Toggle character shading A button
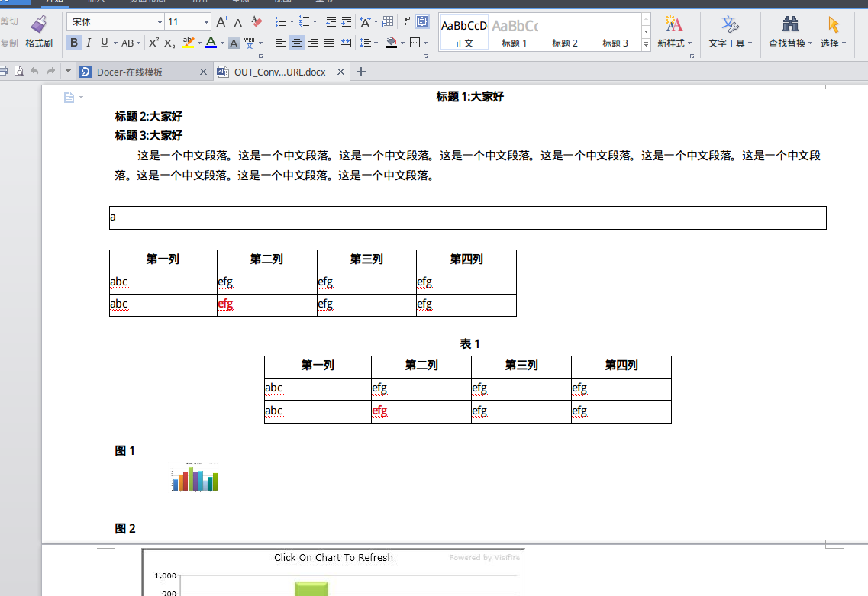This screenshot has height=596, width=868. point(234,43)
